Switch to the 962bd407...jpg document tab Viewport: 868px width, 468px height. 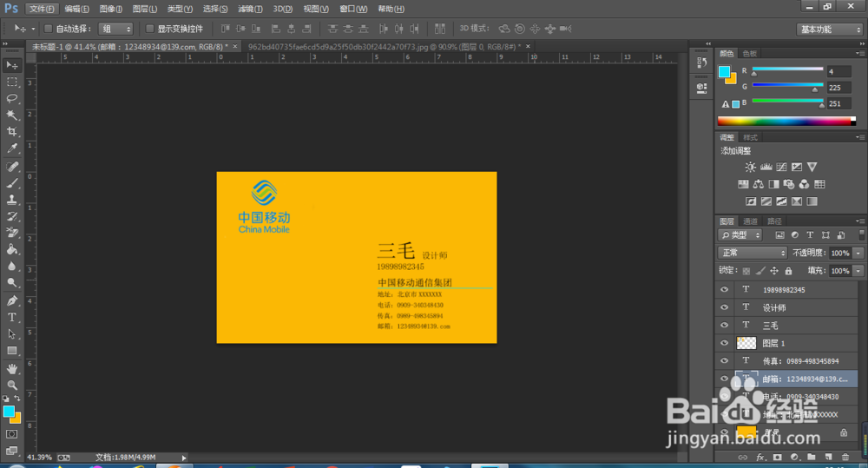pyautogui.click(x=384, y=47)
